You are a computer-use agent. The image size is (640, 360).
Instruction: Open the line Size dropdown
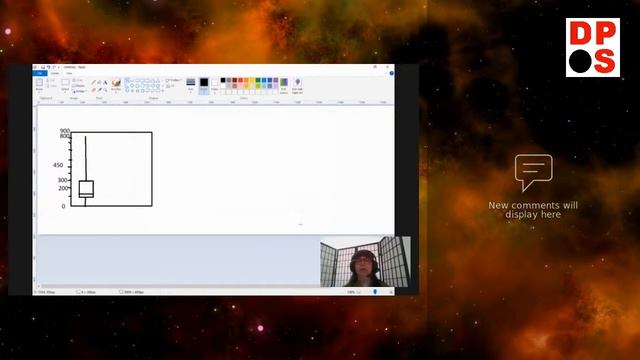coord(191,86)
